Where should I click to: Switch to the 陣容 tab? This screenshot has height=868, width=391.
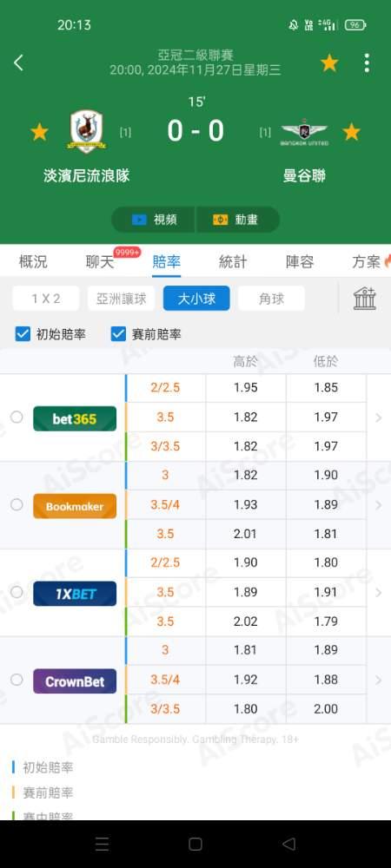coord(300,262)
